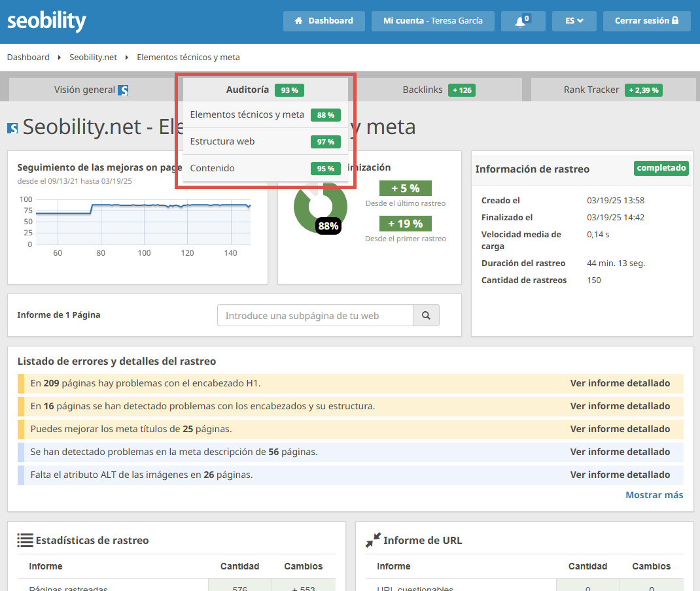Click the S favicon beside Seobility.net title
Viewport: 700px width, 591px height.
(12, 128)
